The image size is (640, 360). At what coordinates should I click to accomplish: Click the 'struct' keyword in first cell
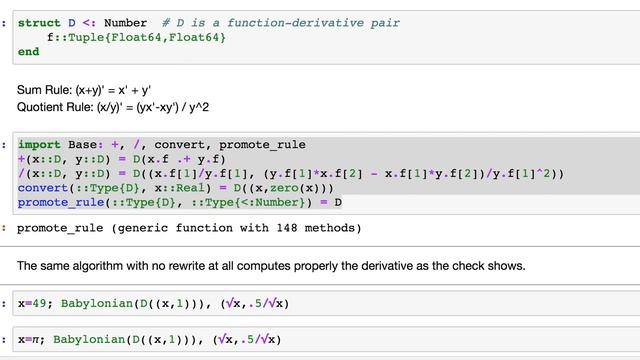(39, 23)
